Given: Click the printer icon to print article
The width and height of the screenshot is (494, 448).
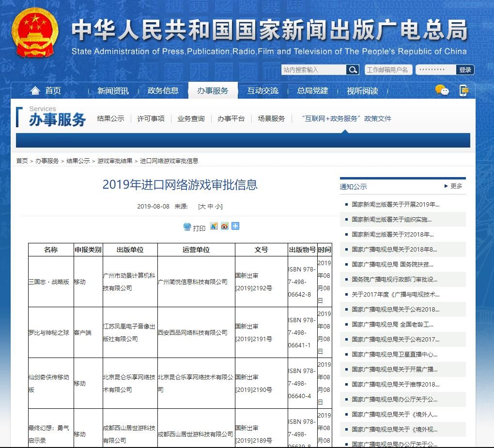Looking at the screenshot, I should tap(187, 227).
